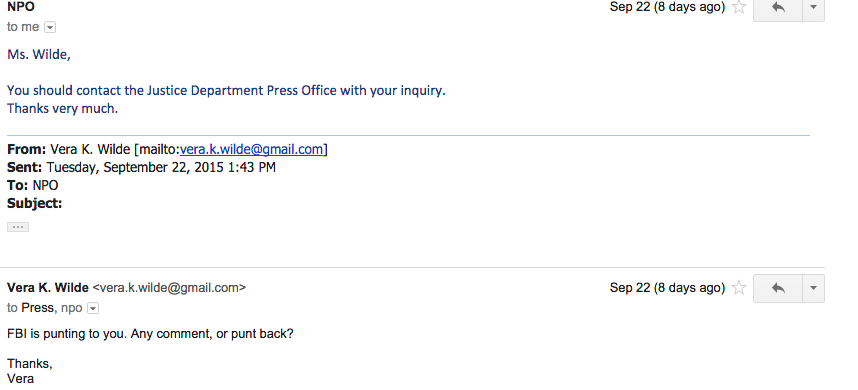Click recipient 'Press' in second message
The width and height of the screenshot is (858, 390).
37,308
